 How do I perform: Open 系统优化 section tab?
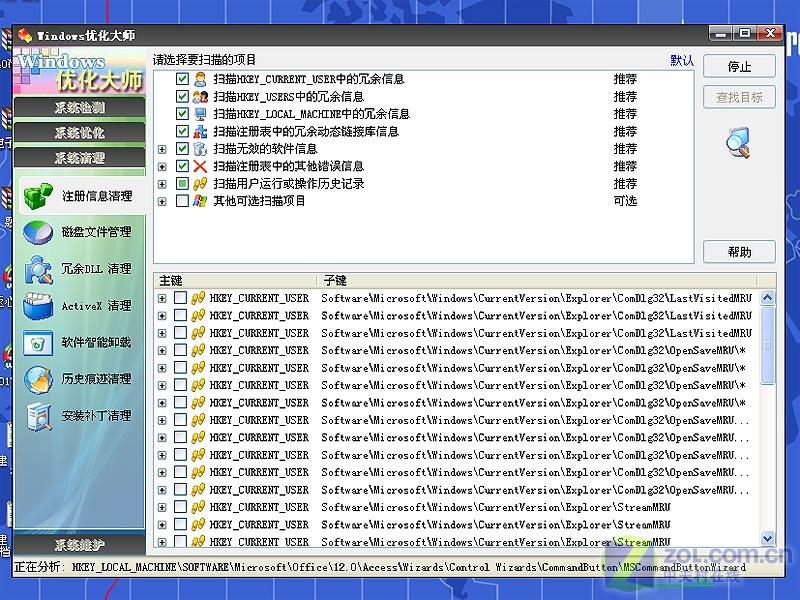point(80,133)
